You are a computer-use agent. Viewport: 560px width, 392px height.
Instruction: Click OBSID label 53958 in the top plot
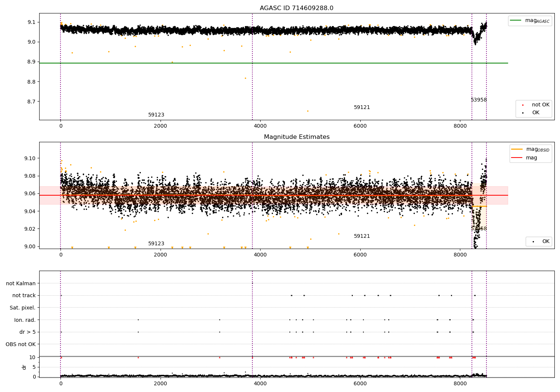click(x=479, y=100)
